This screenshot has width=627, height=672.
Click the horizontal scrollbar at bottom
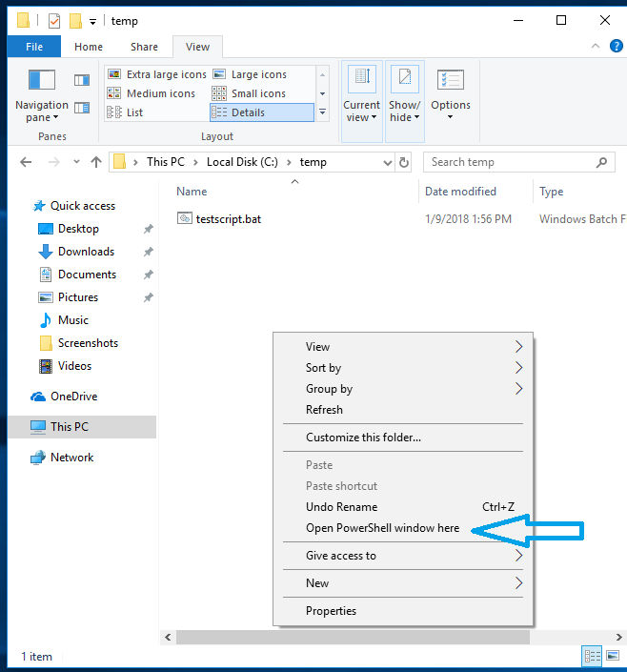coord(353,637)
